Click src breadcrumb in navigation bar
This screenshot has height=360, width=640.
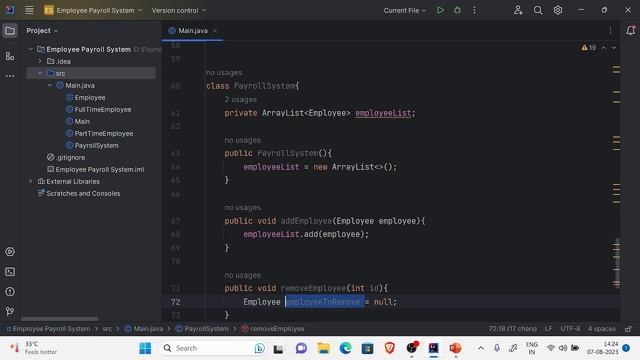107,329
